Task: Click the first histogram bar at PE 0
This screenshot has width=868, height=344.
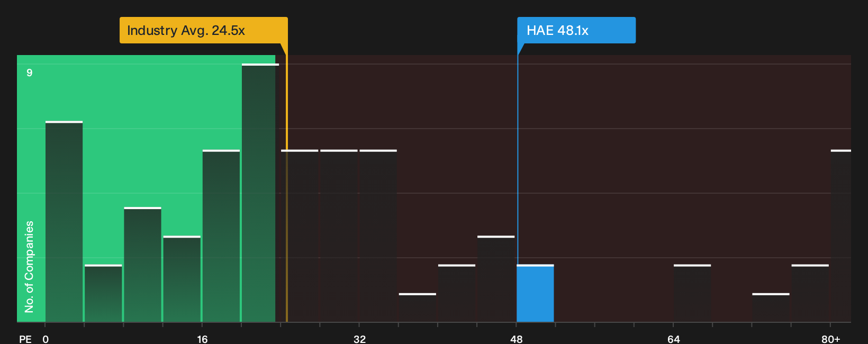Action: pos(64,222)
